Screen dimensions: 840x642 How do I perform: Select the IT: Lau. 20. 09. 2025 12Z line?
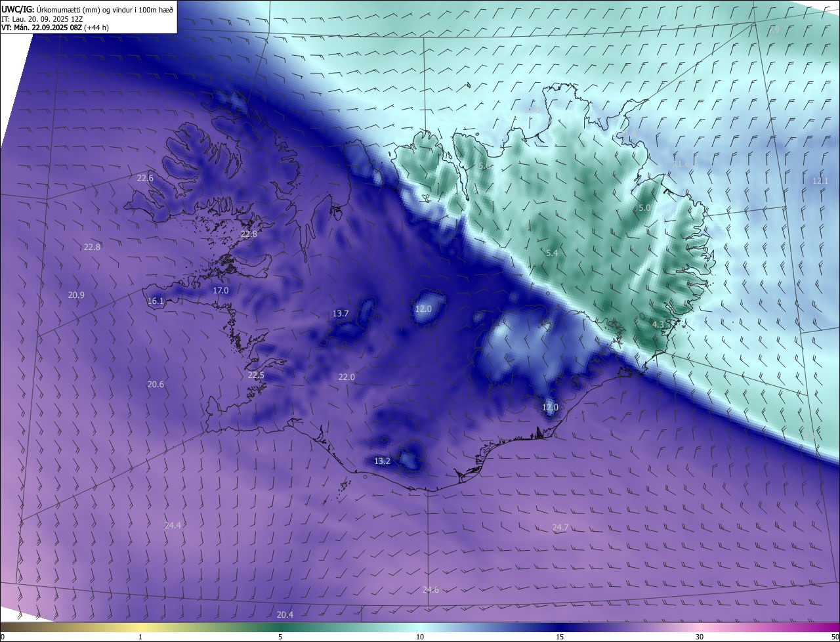point(42,19)
